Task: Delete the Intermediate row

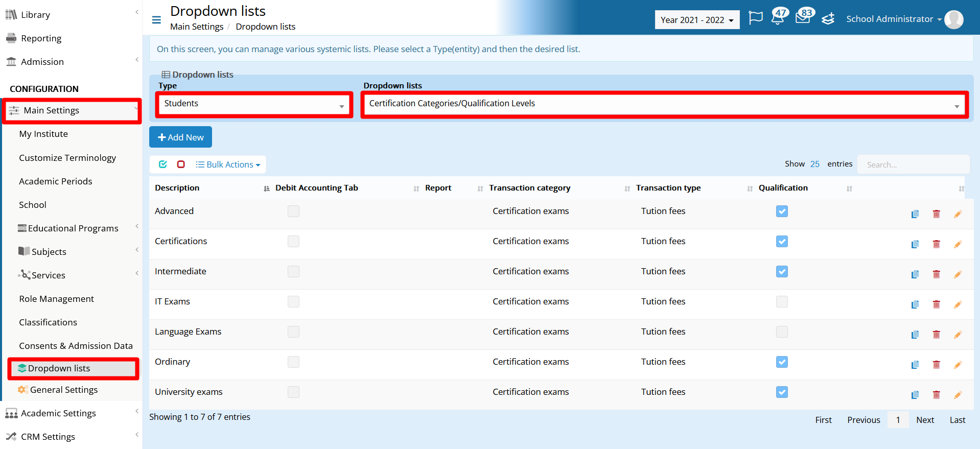Action: point(936,274)
